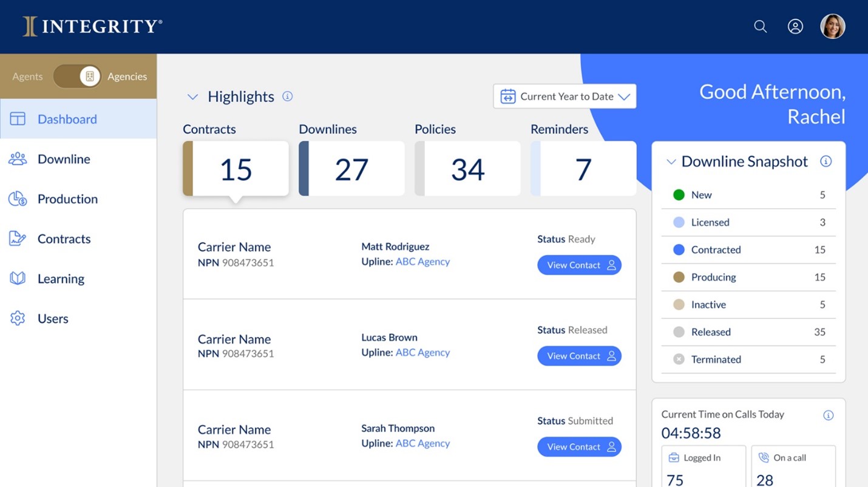The height and width of the screenshot is (487, 868).
Task: Collapse the Downline Snapshot panel
Action: 671,162
